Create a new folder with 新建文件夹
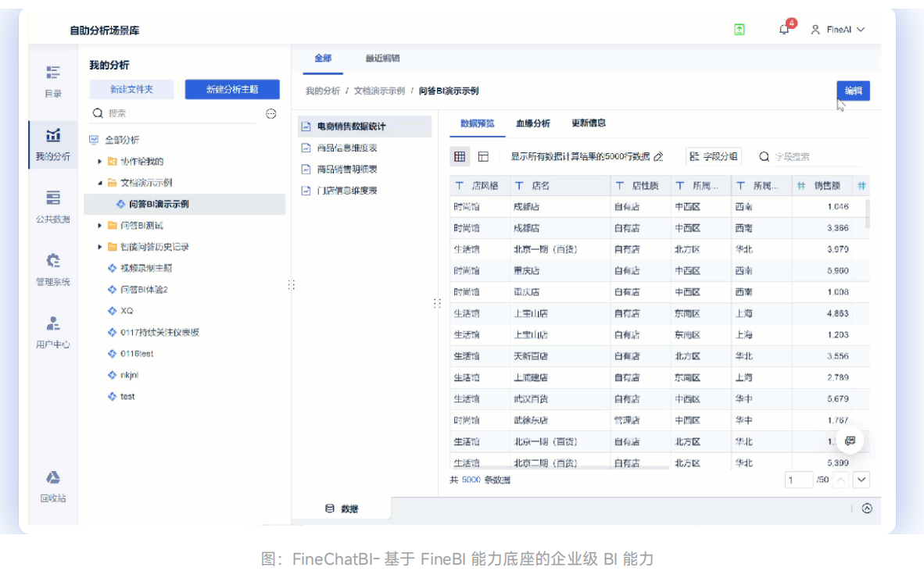This screenshot has width=924, height=571. [x=131, y=89]
